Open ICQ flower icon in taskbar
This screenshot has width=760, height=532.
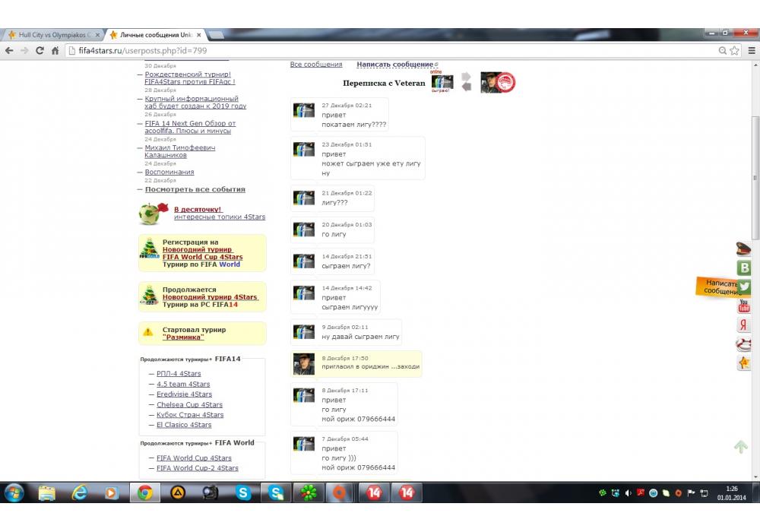[x=306, y=492]
